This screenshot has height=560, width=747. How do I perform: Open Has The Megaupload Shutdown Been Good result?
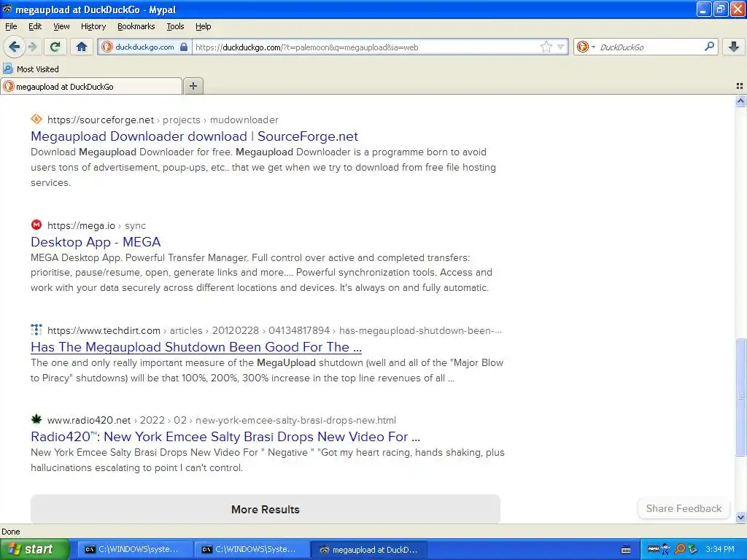point(196,347)
